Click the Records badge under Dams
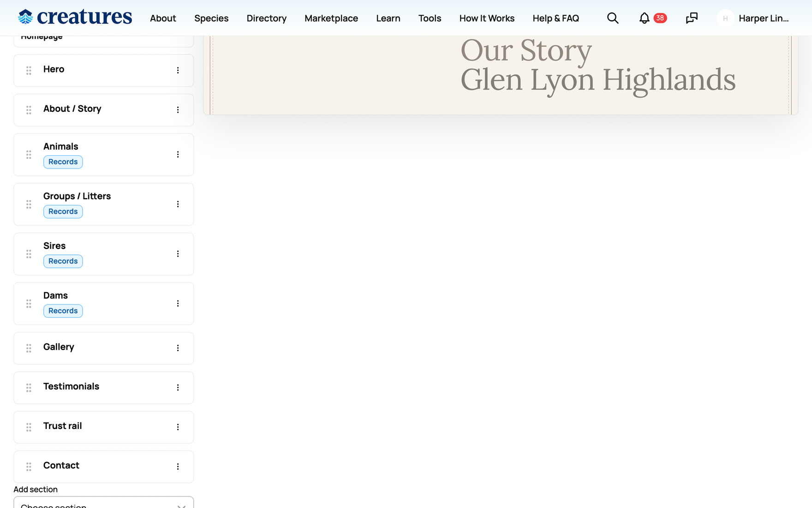Screen dimensions: 812x508 63,311
